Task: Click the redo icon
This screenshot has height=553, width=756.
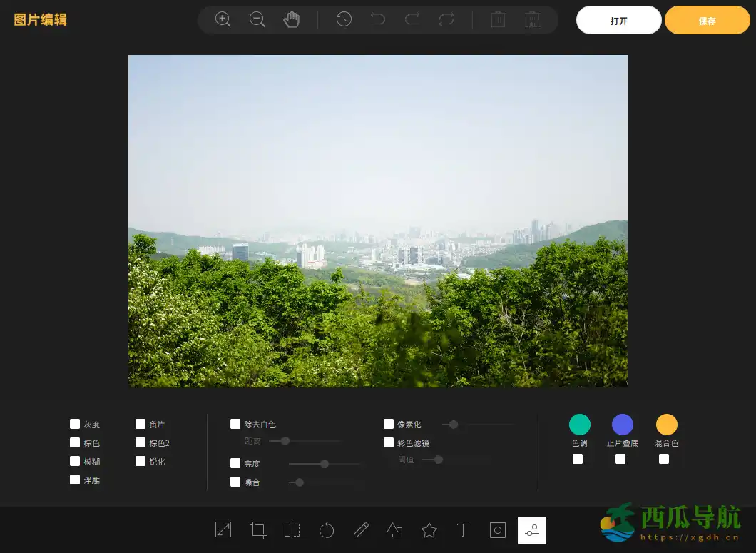Action: [x=412, y=19]
